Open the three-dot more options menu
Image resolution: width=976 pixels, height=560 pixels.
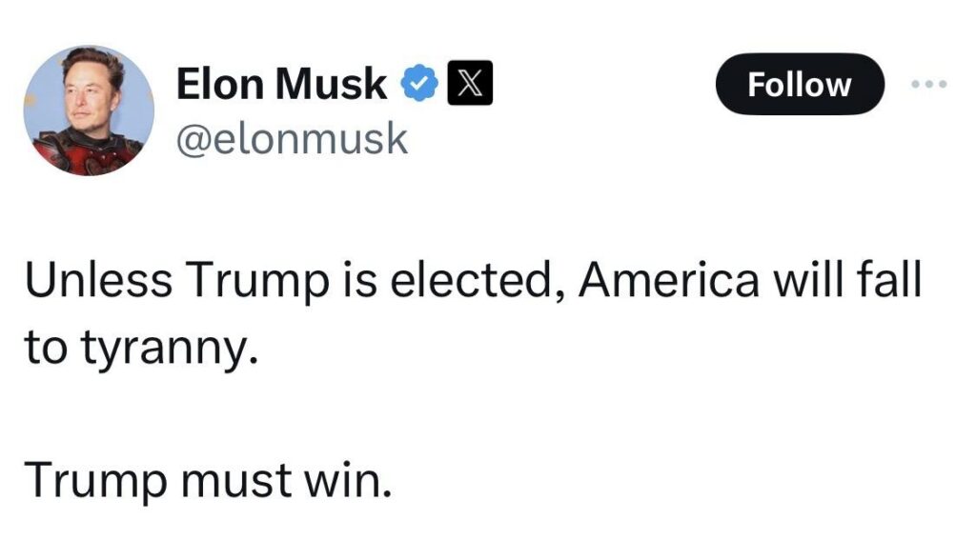tap(929, 84)
